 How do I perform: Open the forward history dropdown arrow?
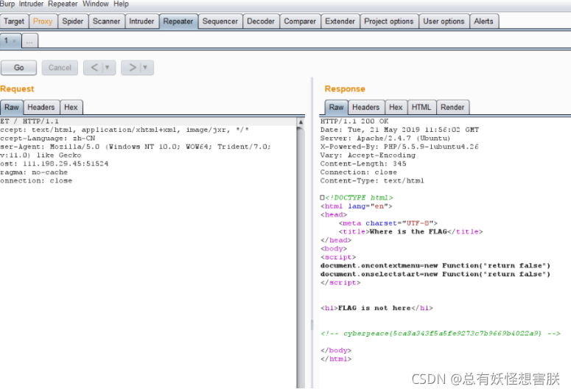[146, 67]
